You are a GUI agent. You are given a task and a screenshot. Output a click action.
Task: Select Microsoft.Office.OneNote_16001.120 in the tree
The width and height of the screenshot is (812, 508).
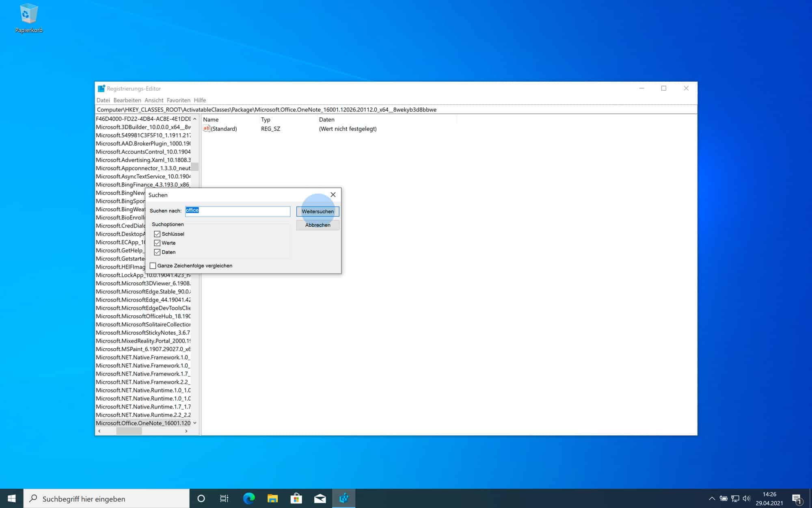142,423
